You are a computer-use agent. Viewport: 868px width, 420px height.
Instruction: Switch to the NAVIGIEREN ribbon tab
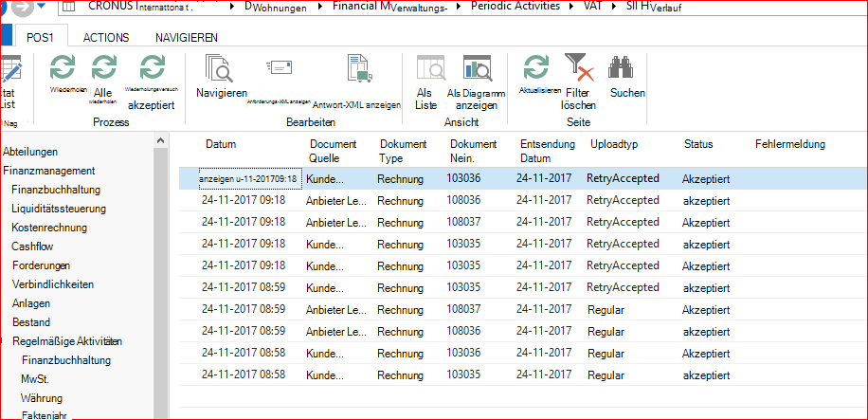click(x=187, y=38)
